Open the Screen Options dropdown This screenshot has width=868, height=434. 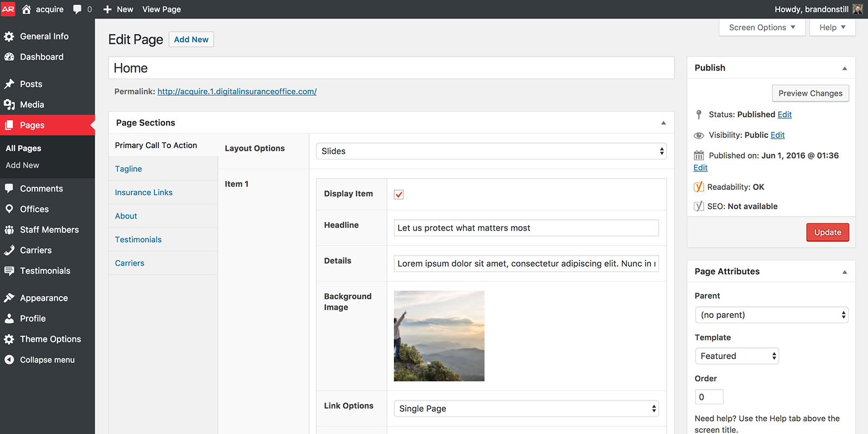[762, 28]
